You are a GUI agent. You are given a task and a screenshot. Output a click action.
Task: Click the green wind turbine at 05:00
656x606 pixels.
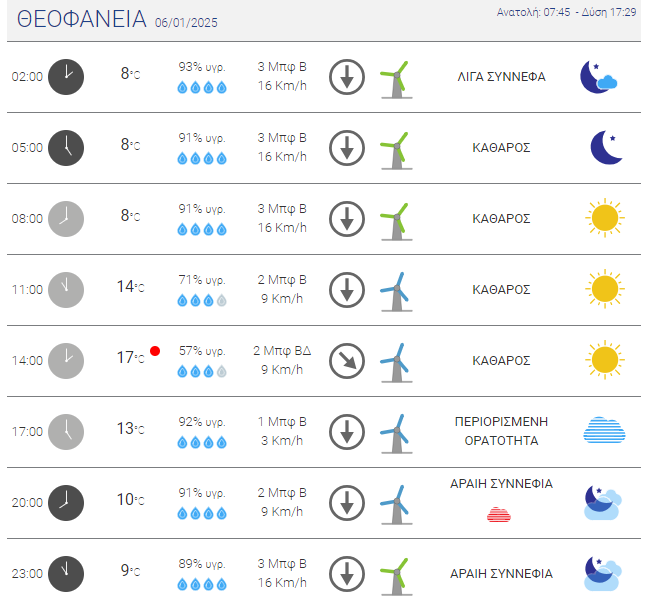click(x=396, y=151)
